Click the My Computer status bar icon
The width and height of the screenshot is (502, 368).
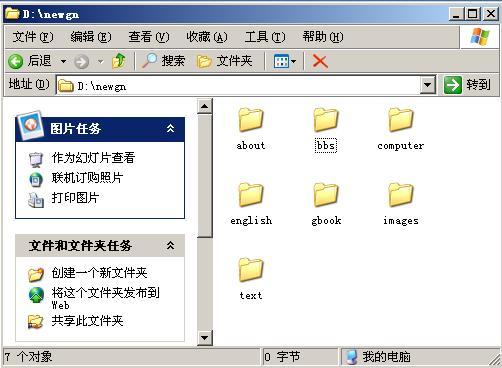click(351, 357)
